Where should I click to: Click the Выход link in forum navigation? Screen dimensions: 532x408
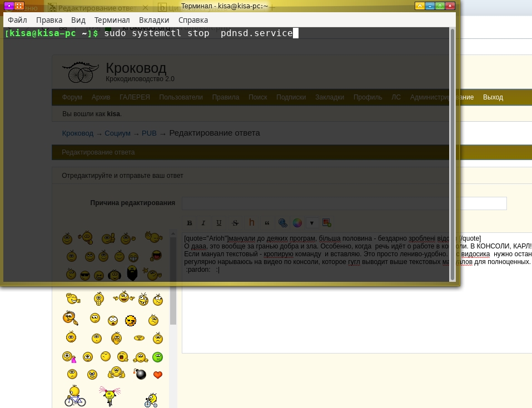click(x=493, y=97)
